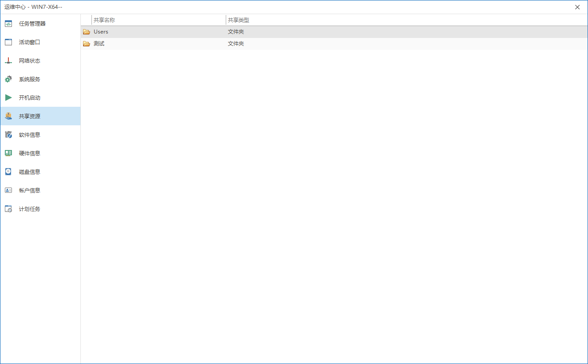Click 文件夹 type in Users row
The height and width of the screenshot is (364, 588).
click(x=236, y=32)
